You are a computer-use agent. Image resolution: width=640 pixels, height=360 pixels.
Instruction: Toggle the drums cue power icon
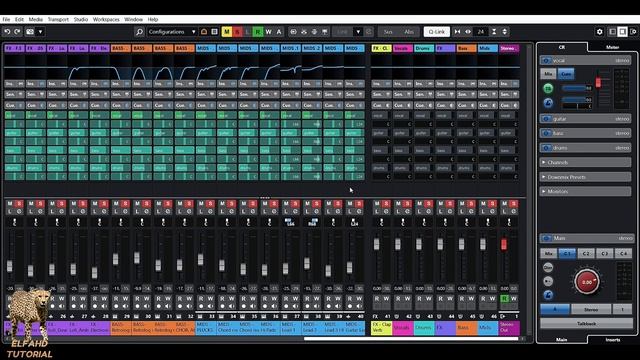(546, 148)
